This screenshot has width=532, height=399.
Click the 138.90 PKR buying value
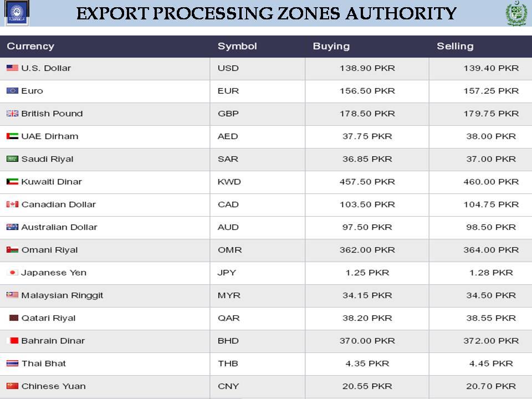pyautogui.click(x=367, y=68)
